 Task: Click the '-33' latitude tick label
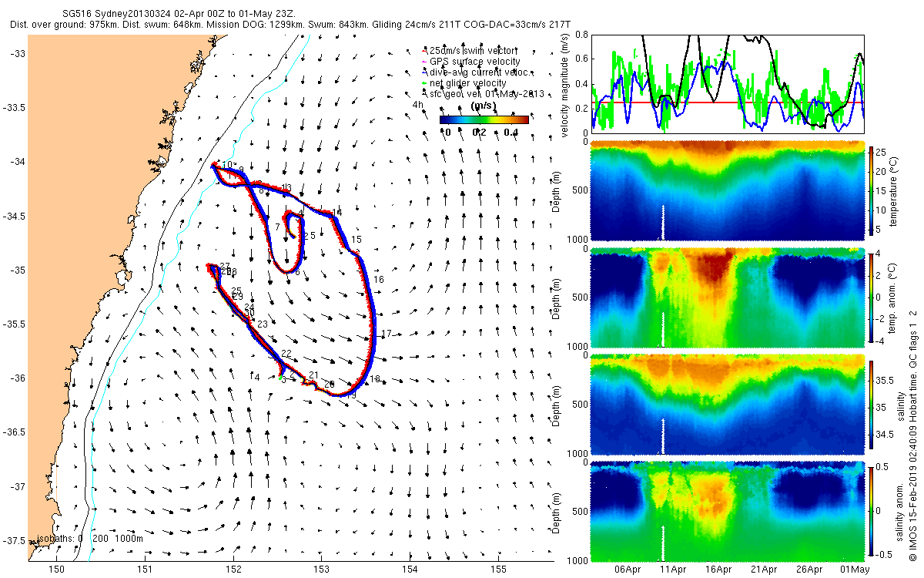pyautogui.click(x=18, y=53)
